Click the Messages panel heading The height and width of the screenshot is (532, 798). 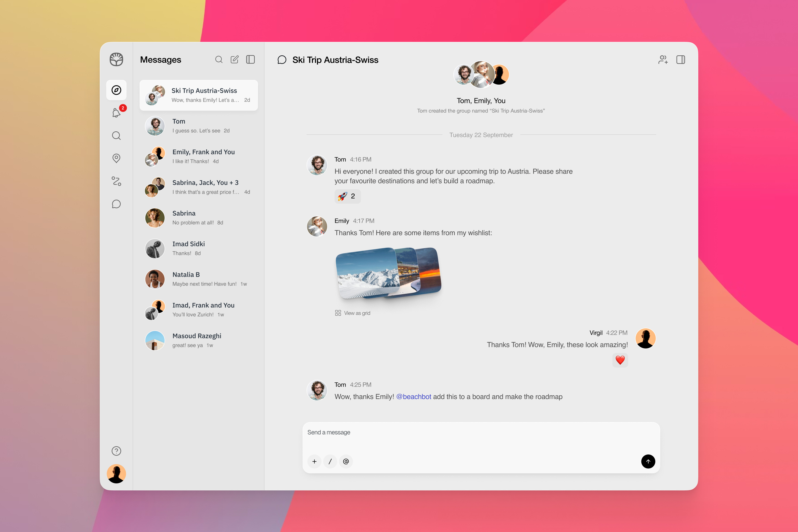coord(161,60)
